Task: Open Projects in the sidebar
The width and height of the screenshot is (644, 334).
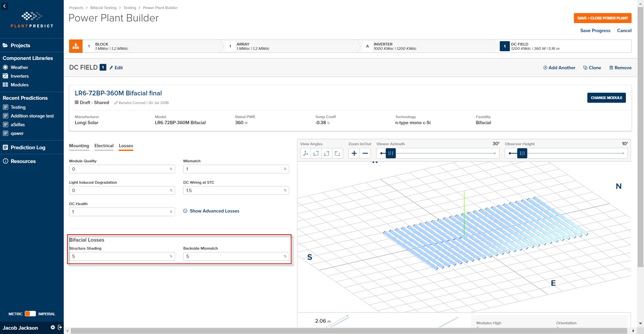Action: pyautogui.click(x=16, y=46)
